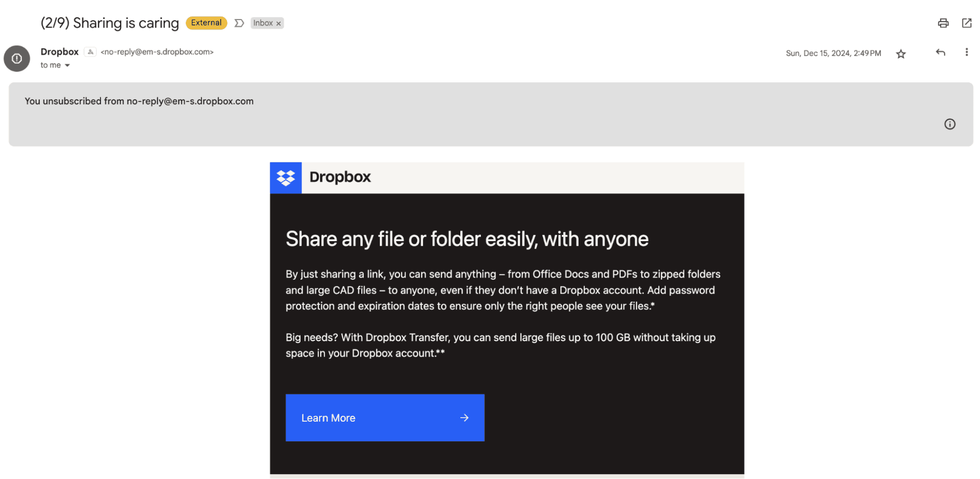This screenshot has height=479, width=980.
Task: Click the Dropbox logo in the email header
Action: click(286, 177)
